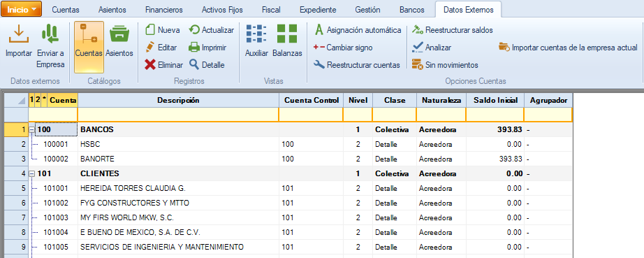
Task: Open the Asientos ribbon tab
Action: point(112,10)
